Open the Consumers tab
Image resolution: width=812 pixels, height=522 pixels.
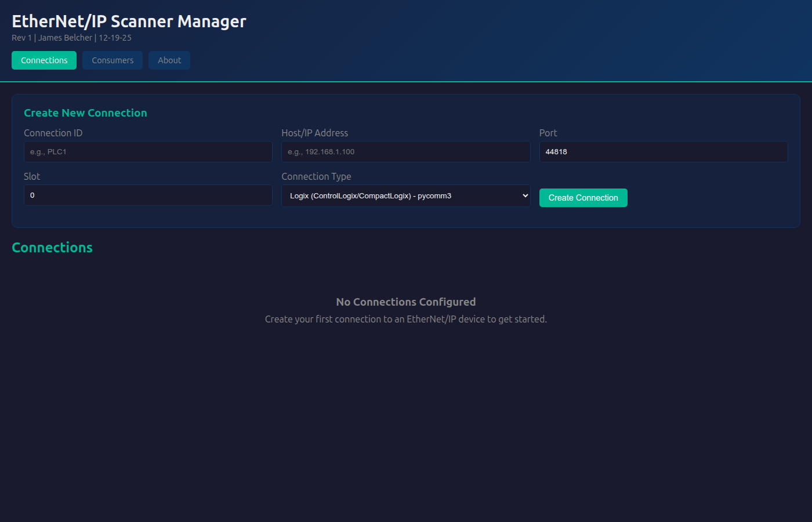pyautogui.click(x=113, y=60)
